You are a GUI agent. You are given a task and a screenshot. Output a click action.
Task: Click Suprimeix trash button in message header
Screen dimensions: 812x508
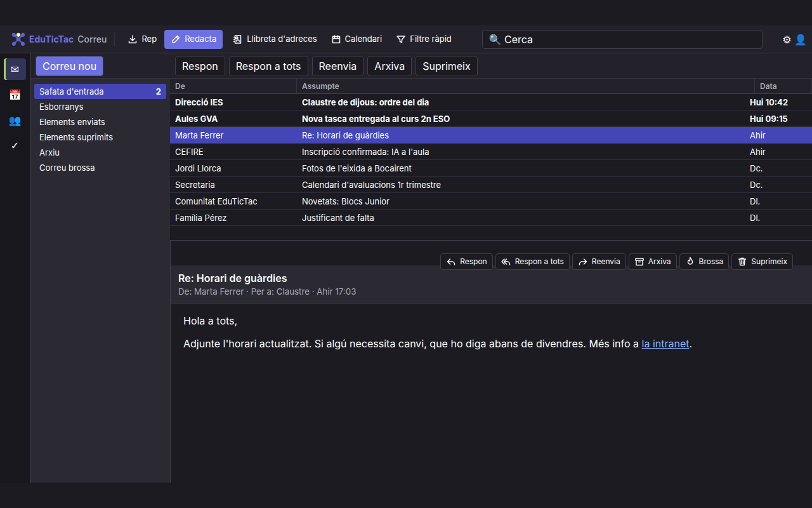click(762, 262)
